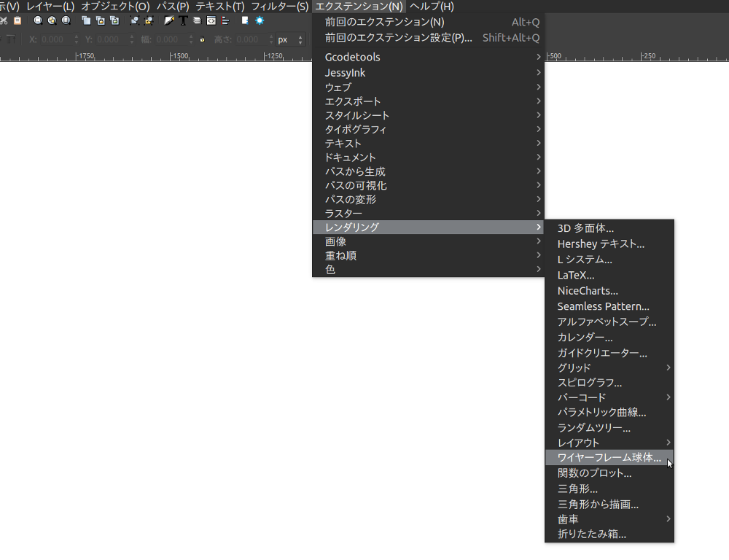Expand the ドキュメント submenu
Viewport: 729px width, 560px height.
[428, 157]
